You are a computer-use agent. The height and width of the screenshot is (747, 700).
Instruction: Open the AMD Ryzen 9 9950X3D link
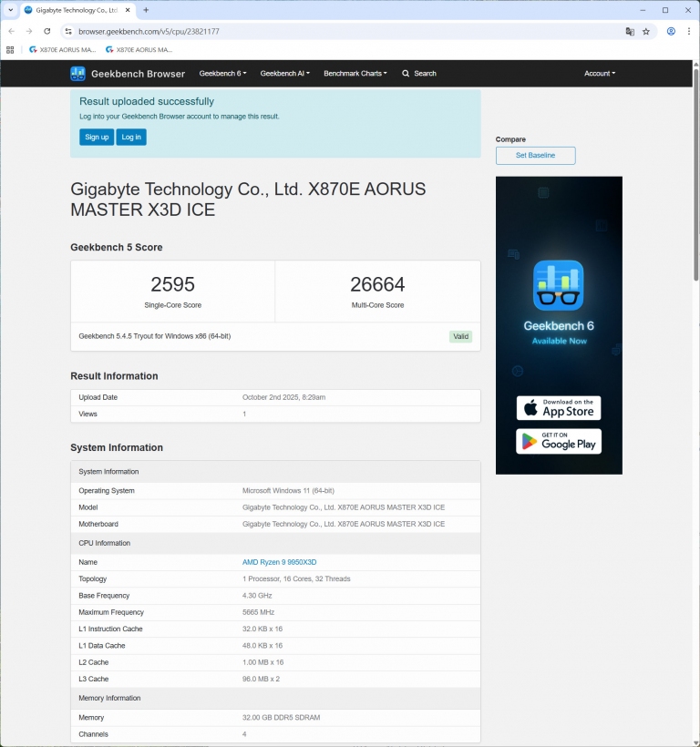279,562
